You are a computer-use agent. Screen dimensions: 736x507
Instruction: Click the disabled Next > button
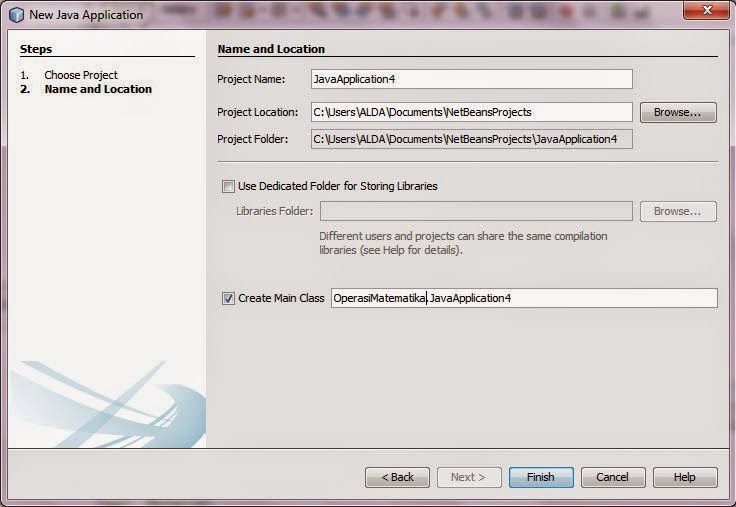click(469, 477)
